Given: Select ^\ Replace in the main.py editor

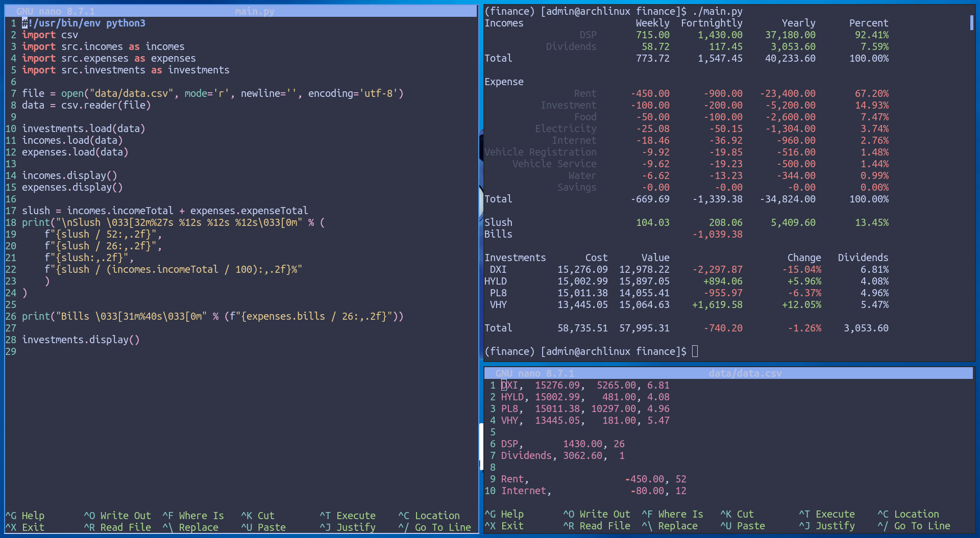Looking at the screenshot, I should [x=190, y=527].
